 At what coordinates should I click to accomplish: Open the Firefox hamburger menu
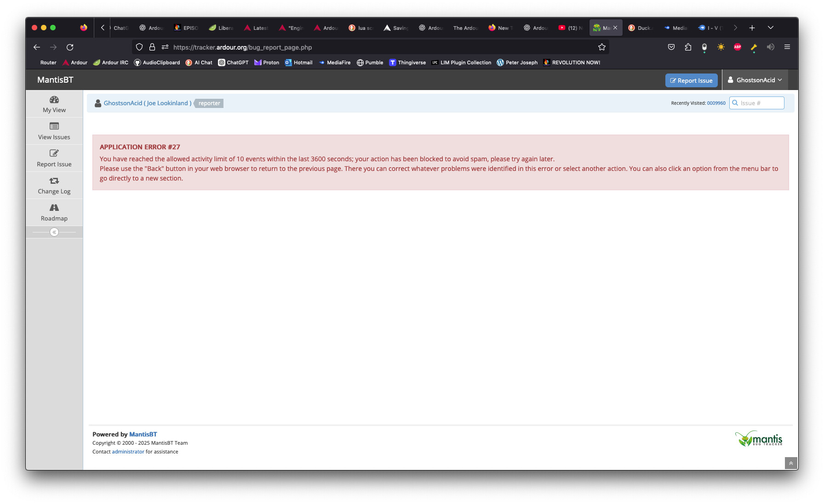point(787,47)
